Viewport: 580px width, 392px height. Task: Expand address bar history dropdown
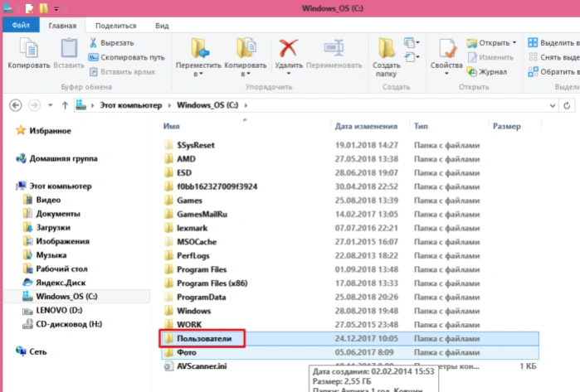(553, 106)
